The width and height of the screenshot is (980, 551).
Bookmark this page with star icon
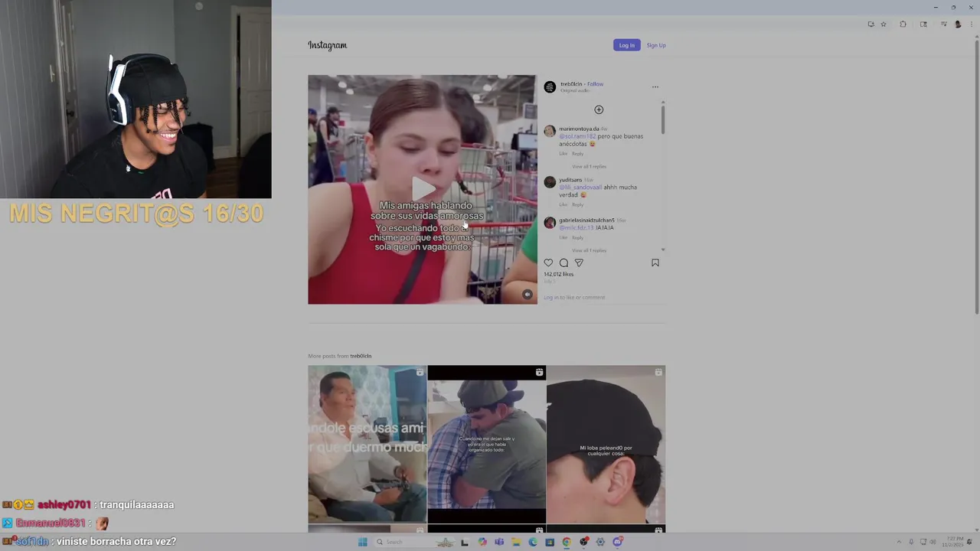(884, 24)
